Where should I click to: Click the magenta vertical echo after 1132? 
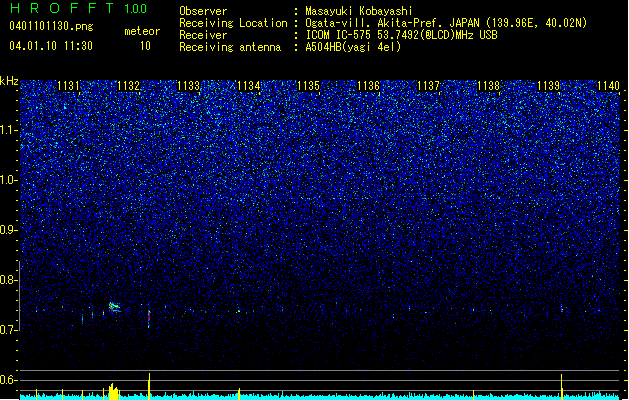point(149,317)
